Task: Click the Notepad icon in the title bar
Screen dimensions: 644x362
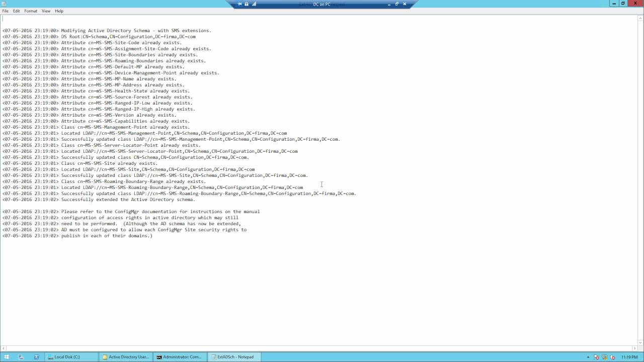Action: [x=4, y=4]
